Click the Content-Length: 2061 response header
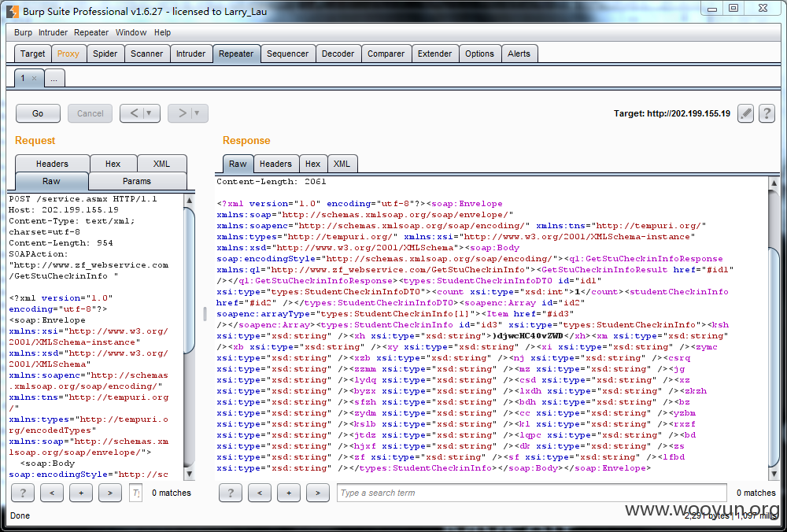787x532 pixels. point(272,182)
